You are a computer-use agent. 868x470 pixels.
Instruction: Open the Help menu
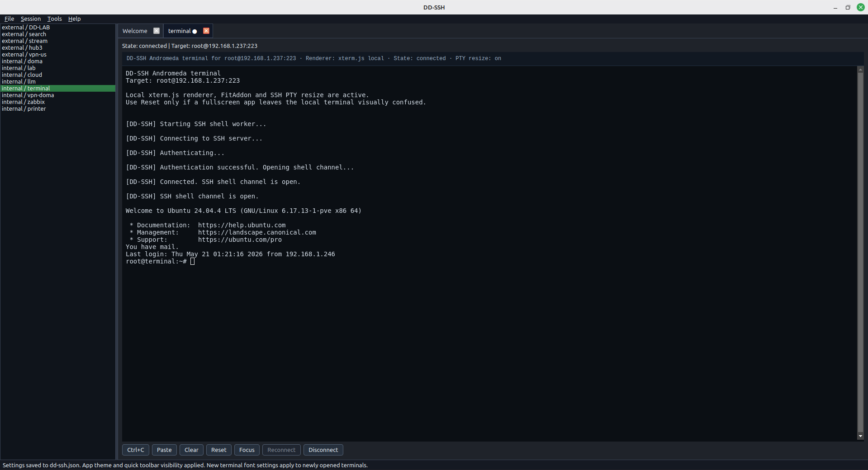(74, 19)
